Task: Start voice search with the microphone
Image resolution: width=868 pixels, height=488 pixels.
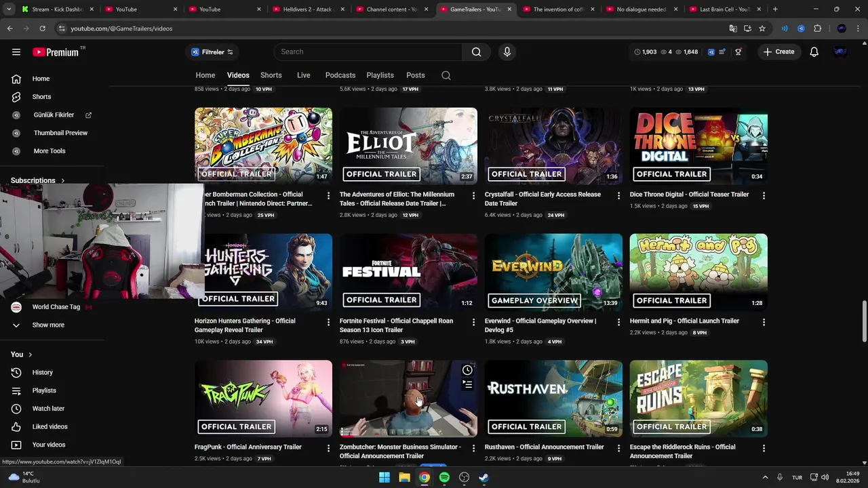Action: click(x=507, y=52)
